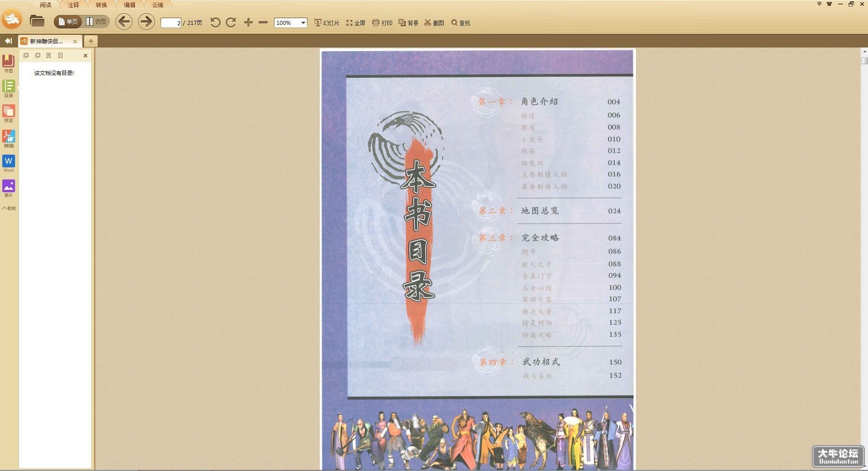Open file with the folder icon
The height and width of the screenshot is (471, 868).
pyautogui.click(x=37, y=21)
